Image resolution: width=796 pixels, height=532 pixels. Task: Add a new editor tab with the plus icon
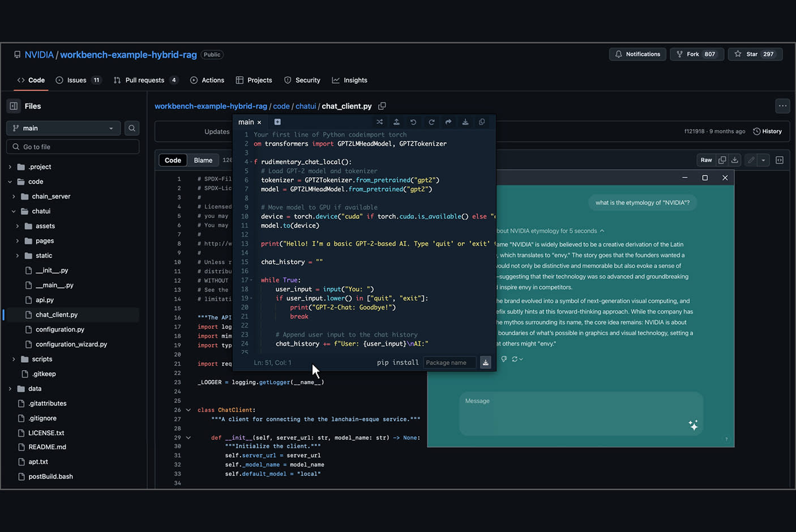point(277,122)
